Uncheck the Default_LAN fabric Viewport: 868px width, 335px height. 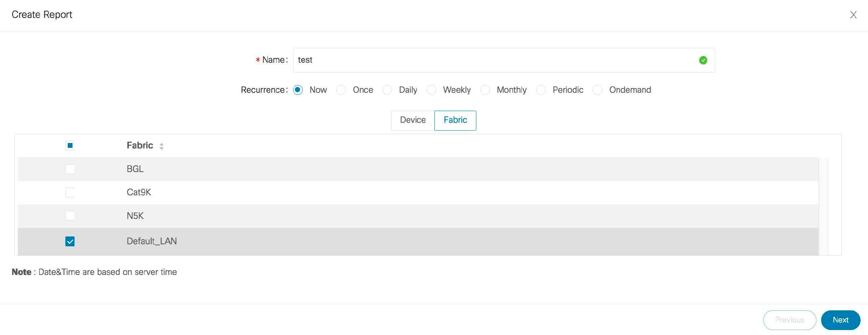click(70, 241)
